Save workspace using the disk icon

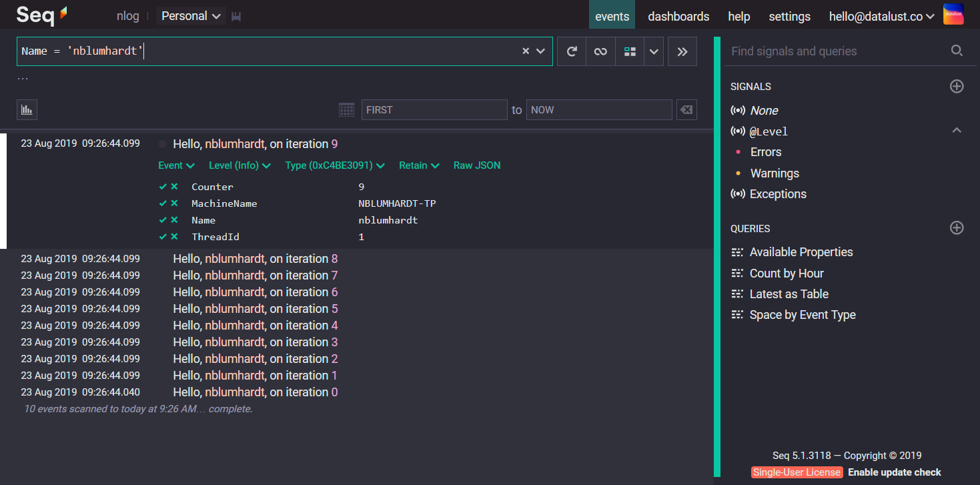tap(236, 17)
